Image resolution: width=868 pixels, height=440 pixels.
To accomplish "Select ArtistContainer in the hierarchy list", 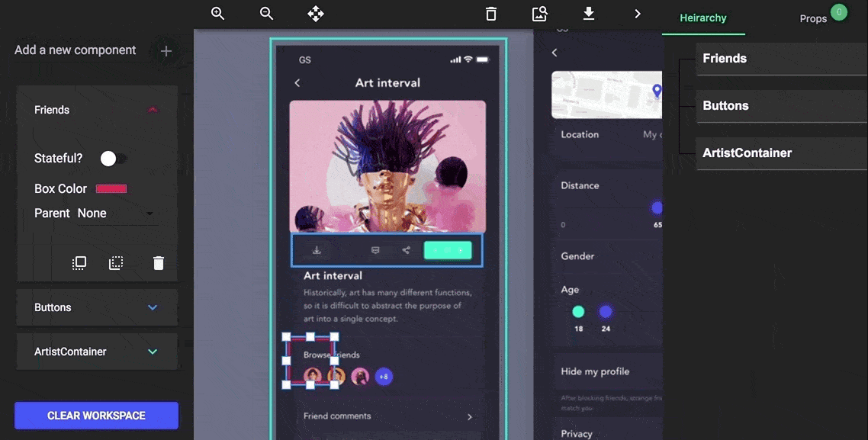I will coord(747,153).
